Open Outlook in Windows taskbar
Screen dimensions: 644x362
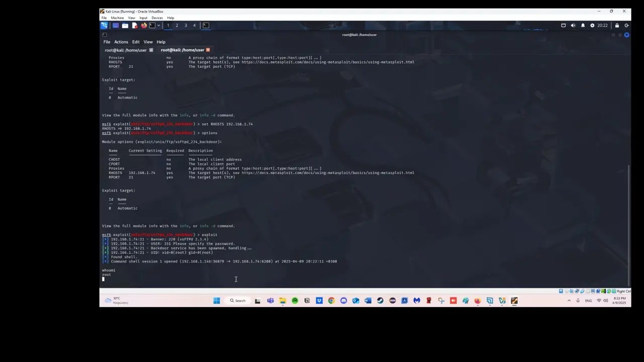coord(356,301)
